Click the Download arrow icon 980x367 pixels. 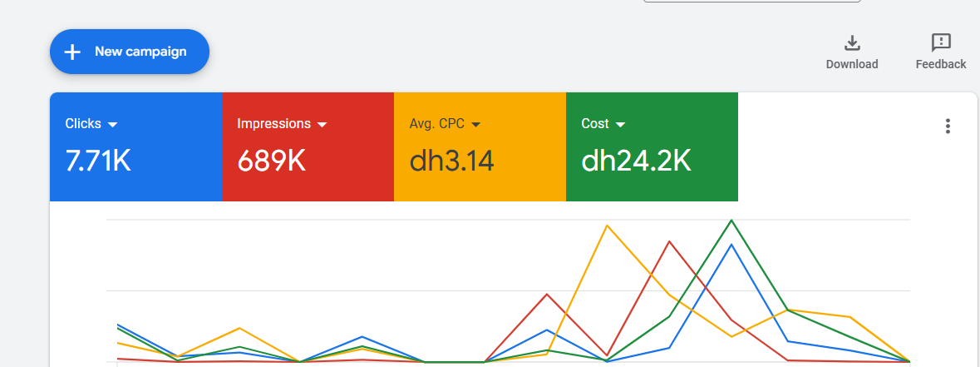852,43
